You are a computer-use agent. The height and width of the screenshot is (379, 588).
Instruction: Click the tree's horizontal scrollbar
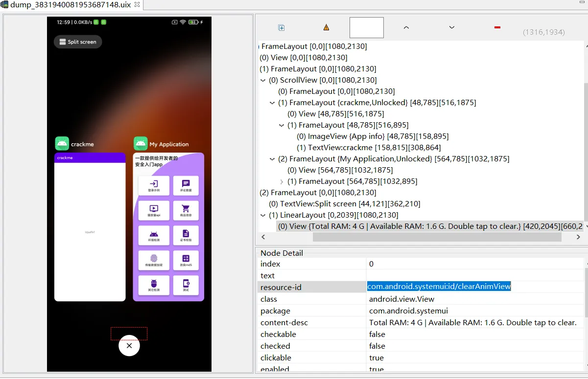[x=437, y=237]
